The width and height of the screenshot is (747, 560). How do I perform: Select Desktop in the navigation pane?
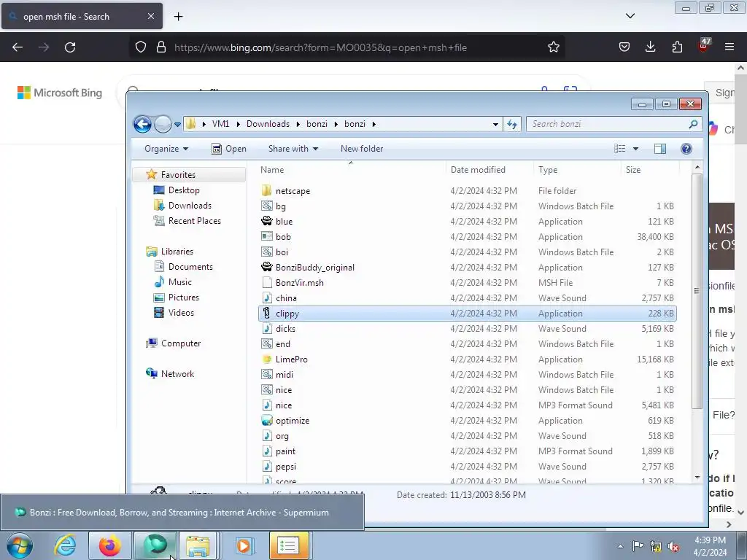(x=184, y=190)
